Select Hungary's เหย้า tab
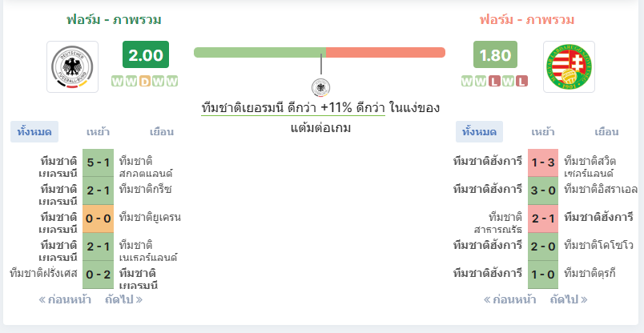This screenshot has height=333, width=644. coord(543,132)
